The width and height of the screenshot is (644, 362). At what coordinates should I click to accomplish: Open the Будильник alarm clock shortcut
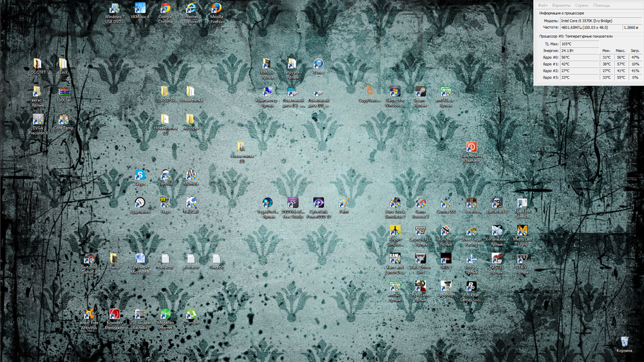(140, 205)
